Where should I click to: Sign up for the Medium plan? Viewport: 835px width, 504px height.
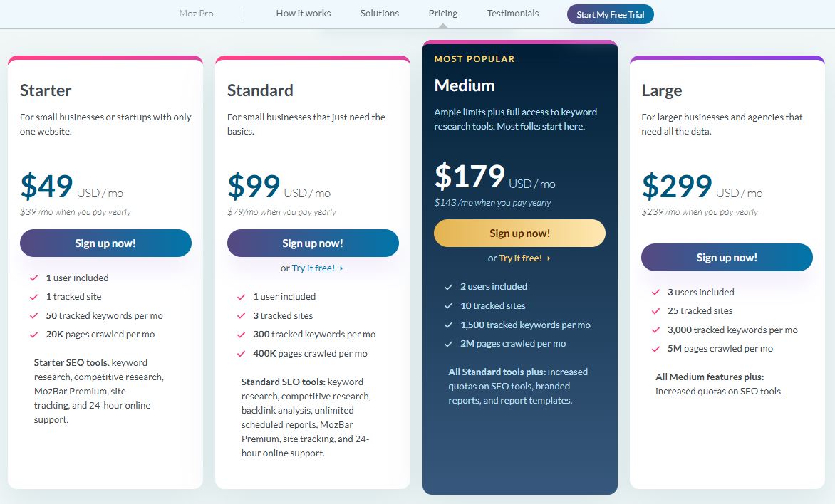pyautogui.click(x=519, y=233)
